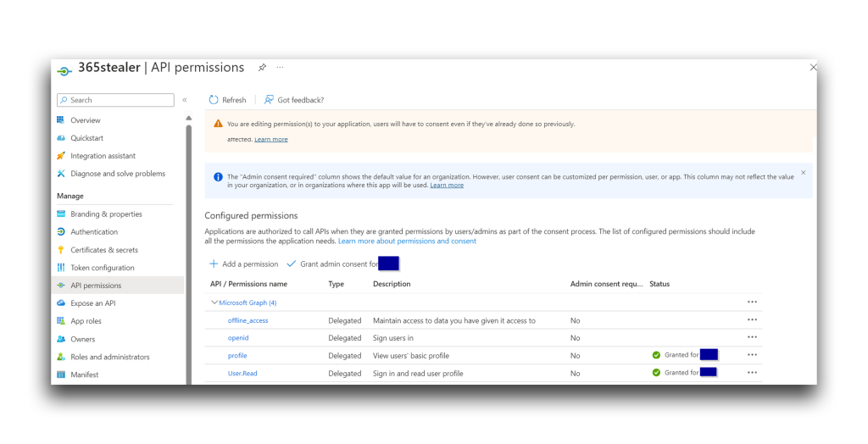Open the ellipsis menu for openid row

(752, 337)
